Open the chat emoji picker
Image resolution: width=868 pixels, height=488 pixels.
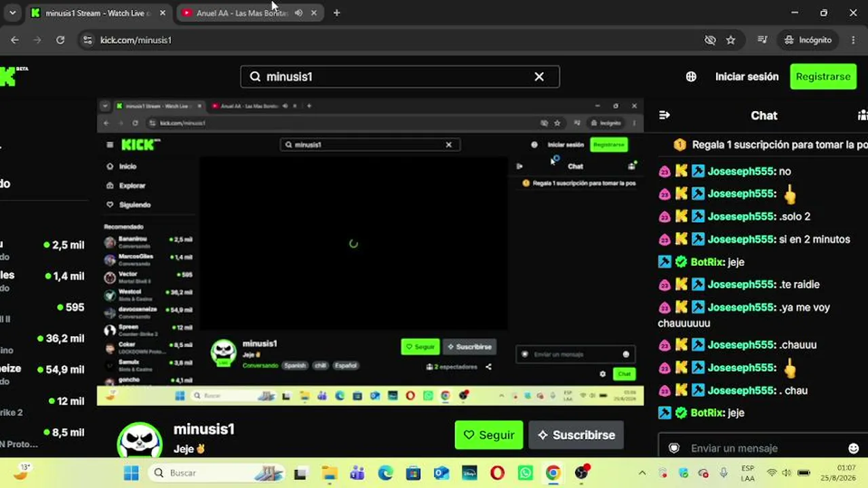pyautogui.click(x=854, y=448)
